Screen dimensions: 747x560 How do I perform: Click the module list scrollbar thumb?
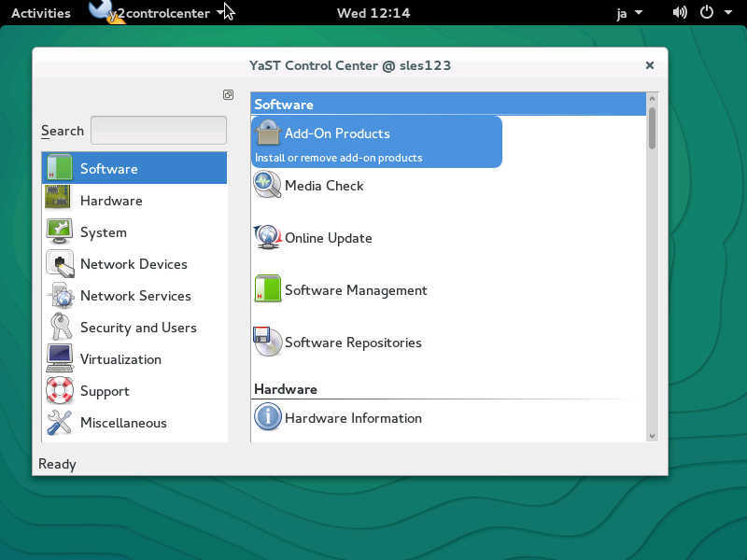click(652, 129)
